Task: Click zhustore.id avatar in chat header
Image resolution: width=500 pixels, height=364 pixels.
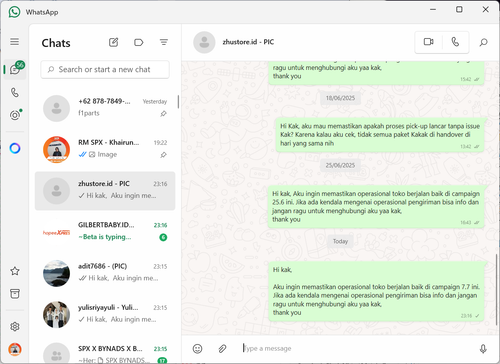Action: click(204, 42)
